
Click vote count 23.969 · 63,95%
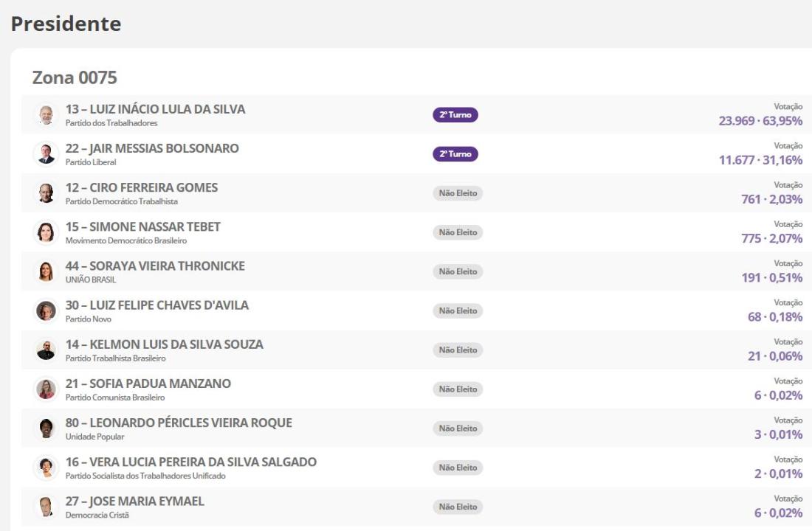(761, 121)
